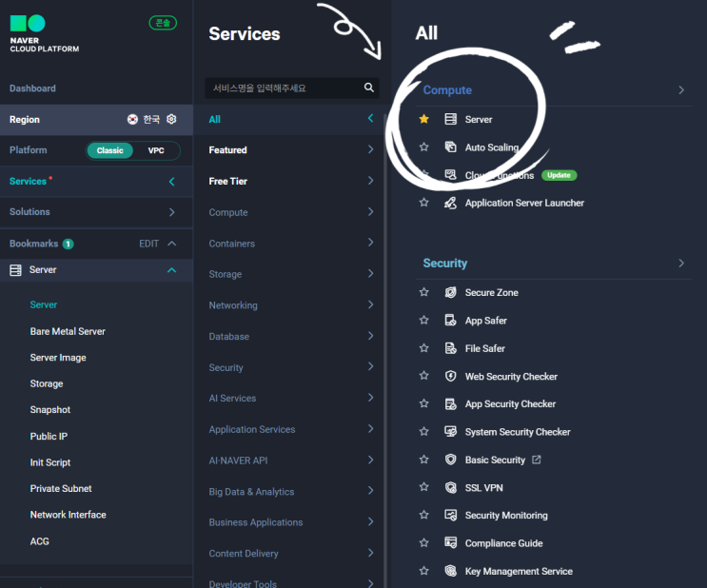The image size is (707, 588).
Task: Open the Database category
Action: coord(291,337)
